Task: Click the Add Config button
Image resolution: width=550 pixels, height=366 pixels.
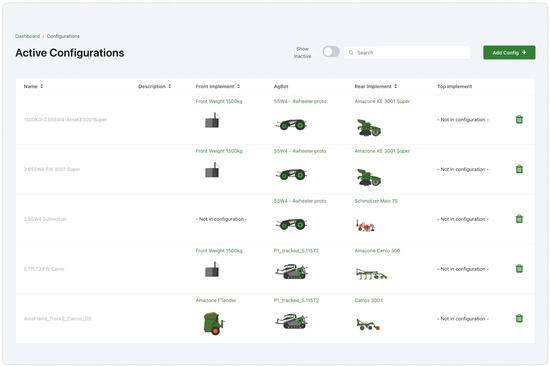Action: (x=509, y=53)
